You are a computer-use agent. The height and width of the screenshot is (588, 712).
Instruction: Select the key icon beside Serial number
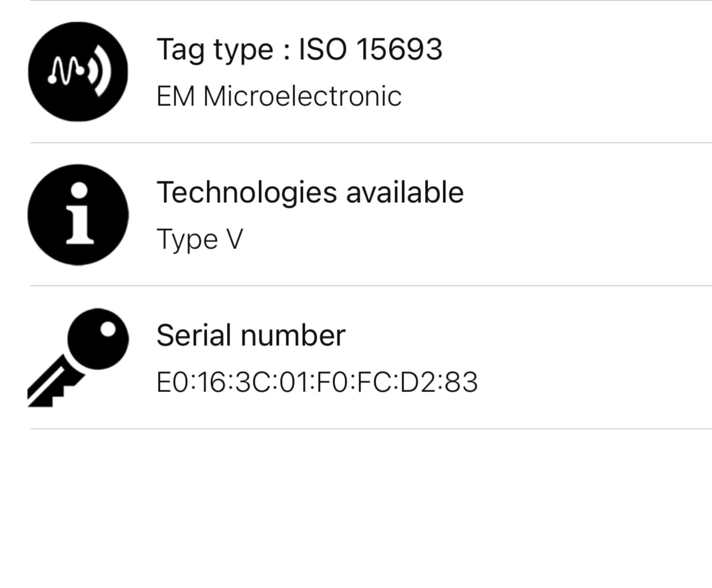(78, 358)
